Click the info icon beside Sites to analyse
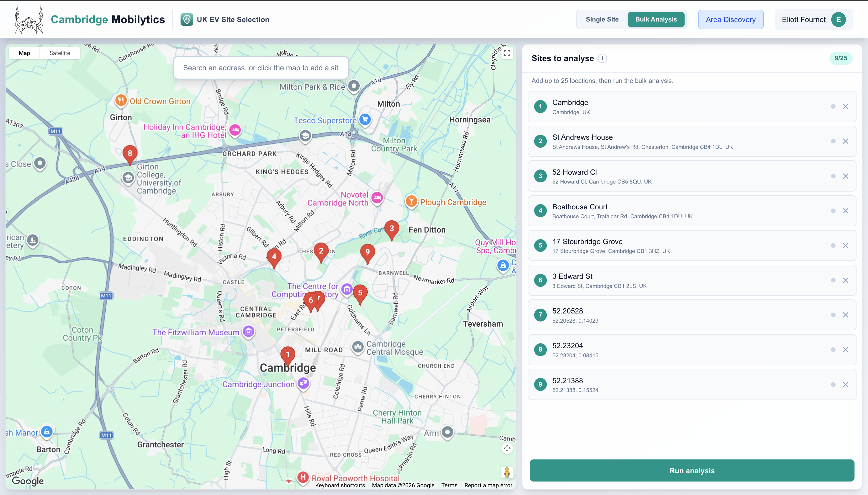This screenshot has width=868, height=495. click(602, 58)
